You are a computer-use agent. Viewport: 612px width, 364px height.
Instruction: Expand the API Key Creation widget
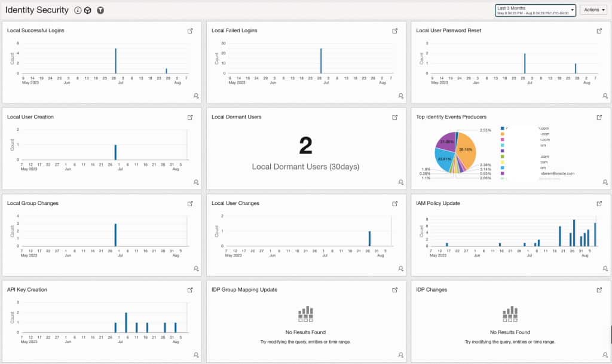pos(189,289)
